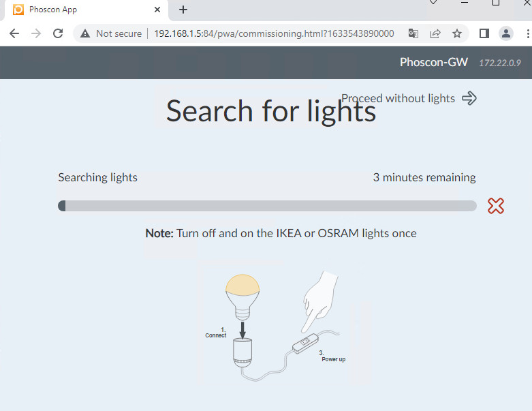Click the Proceed without lights link
532x411 pixels.
(x=398, y=98)
